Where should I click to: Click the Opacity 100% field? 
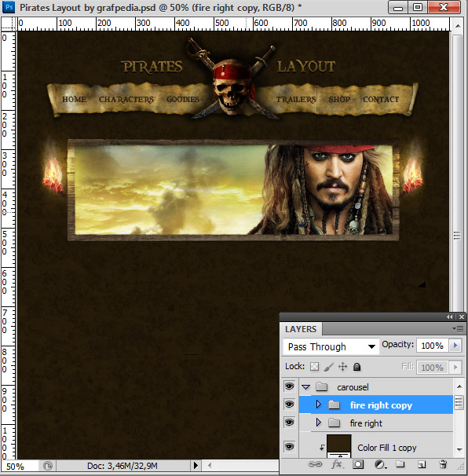432,346
